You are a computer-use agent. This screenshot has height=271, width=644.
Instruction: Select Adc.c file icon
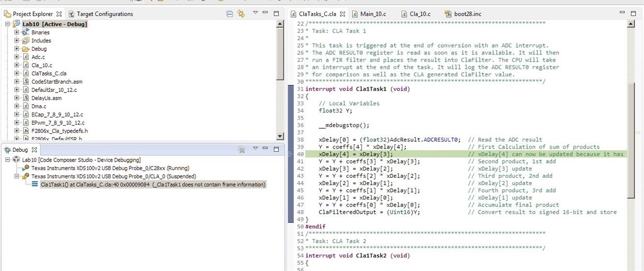coord(25,57)
